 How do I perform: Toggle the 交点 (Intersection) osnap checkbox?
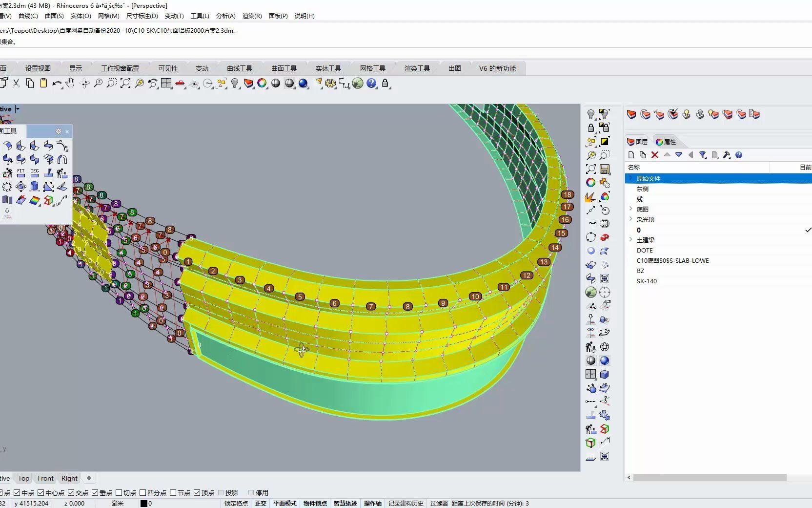[x=71, y=493]
